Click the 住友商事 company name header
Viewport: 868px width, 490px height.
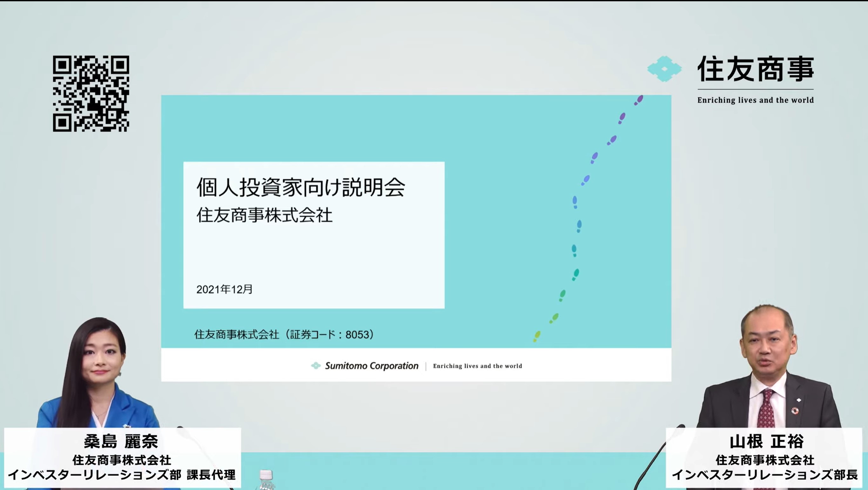pyautogui.click(x=756, y=69)
